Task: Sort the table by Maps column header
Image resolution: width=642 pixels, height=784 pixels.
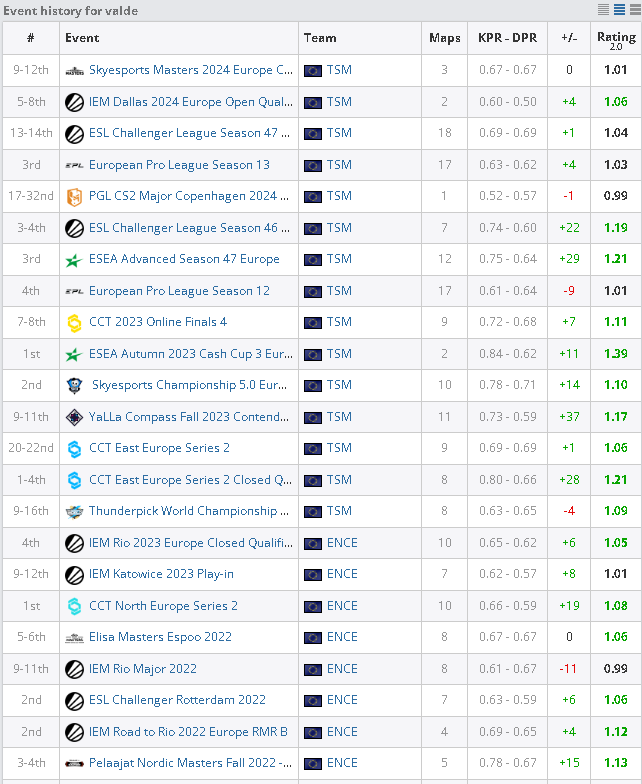Action: [x=444, y=38]
